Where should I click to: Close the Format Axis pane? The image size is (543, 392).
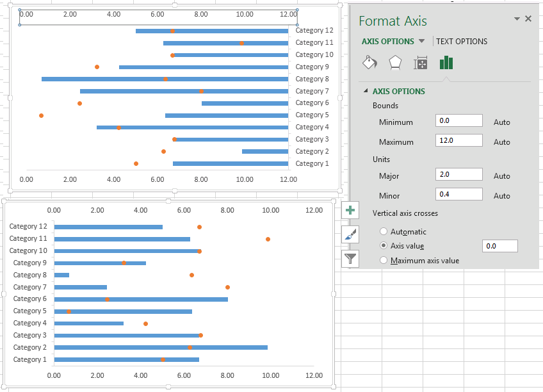[528, 19]
